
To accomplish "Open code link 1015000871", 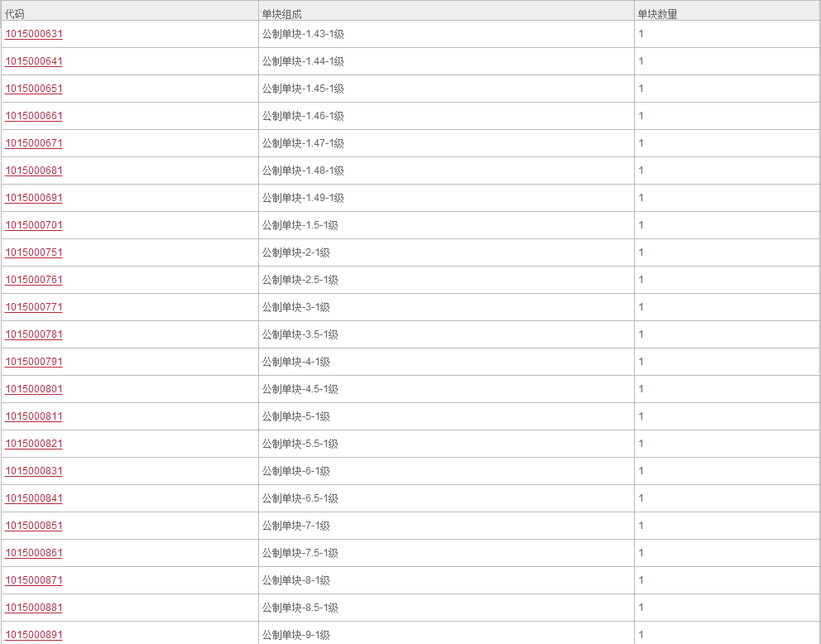I will point(34,580).
